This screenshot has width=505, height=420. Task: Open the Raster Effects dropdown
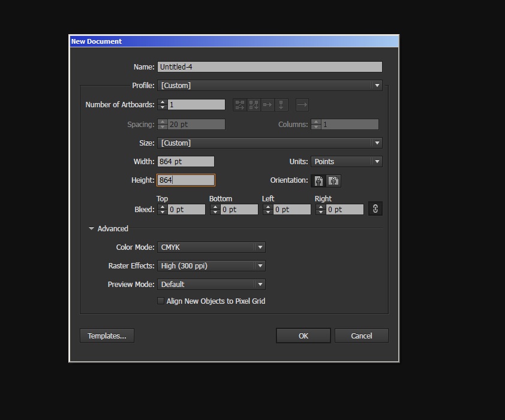pyautogui.click(x=211, y=266)
